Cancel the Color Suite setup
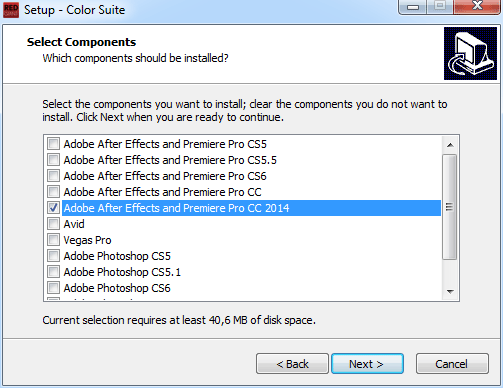 pos(452,364)
